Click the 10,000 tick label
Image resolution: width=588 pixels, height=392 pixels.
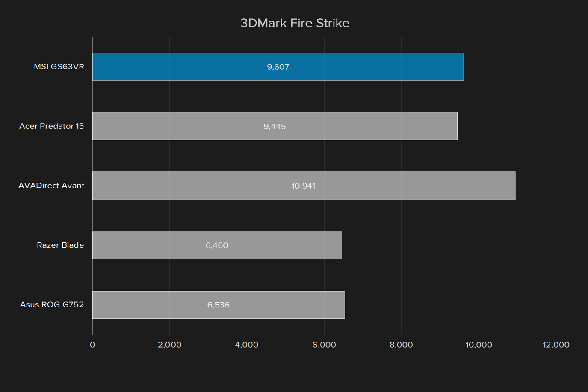tap(479, 345)
